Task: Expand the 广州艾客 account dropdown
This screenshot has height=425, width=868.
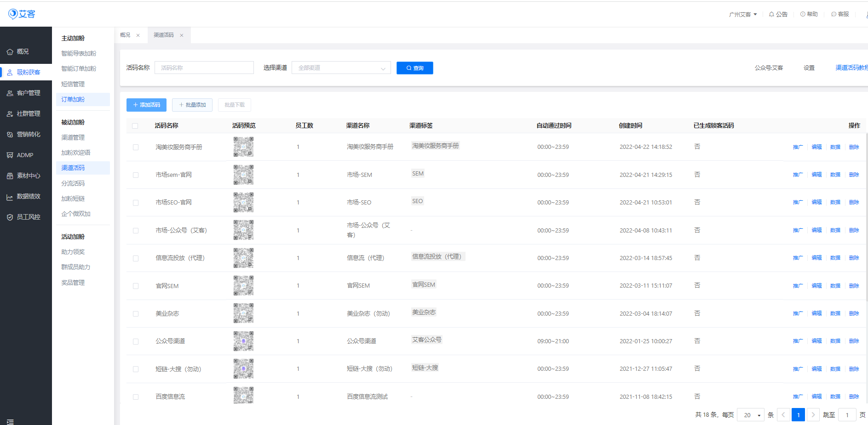Action: tap(742, 14)
